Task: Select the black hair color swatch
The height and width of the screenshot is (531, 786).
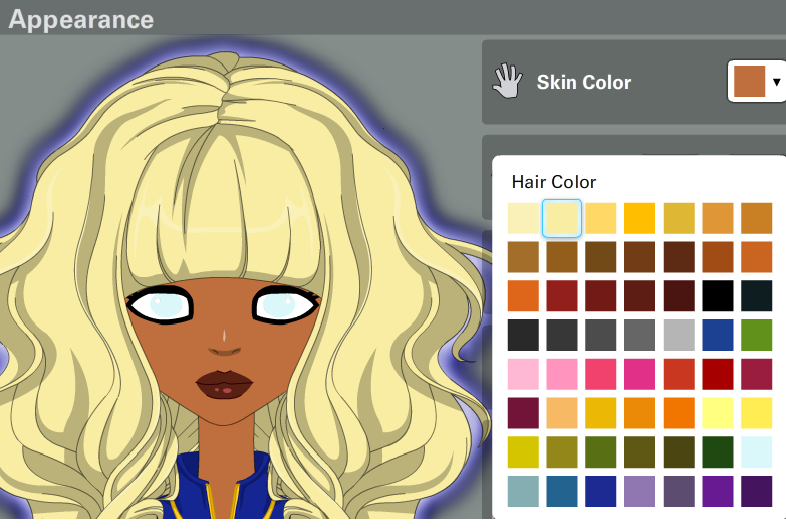Action: tap(718, 296)
